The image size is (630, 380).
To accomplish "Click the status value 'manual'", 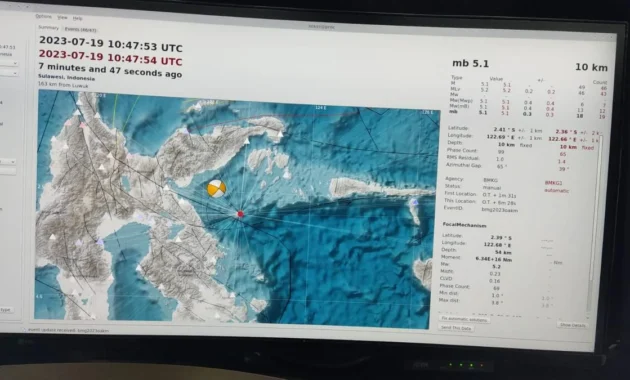I will point(492,188).
